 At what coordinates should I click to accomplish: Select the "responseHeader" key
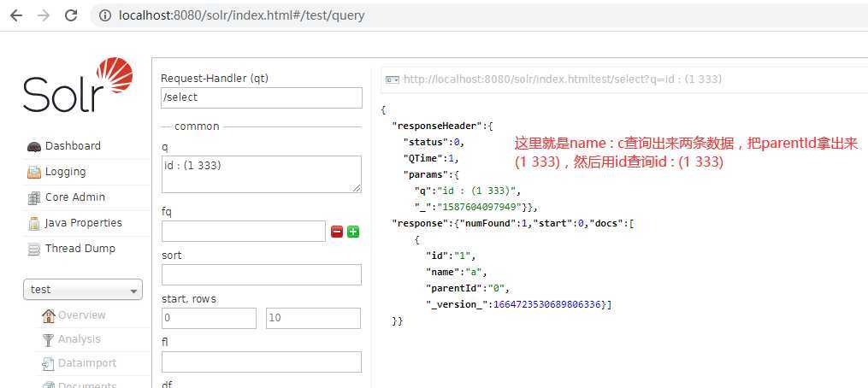(437, 126)
